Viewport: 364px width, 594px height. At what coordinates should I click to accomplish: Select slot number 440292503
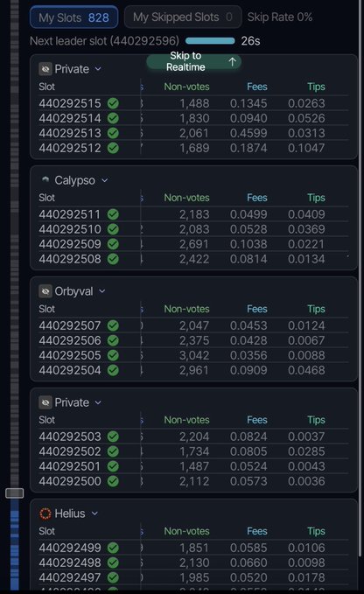click(70, 437)
